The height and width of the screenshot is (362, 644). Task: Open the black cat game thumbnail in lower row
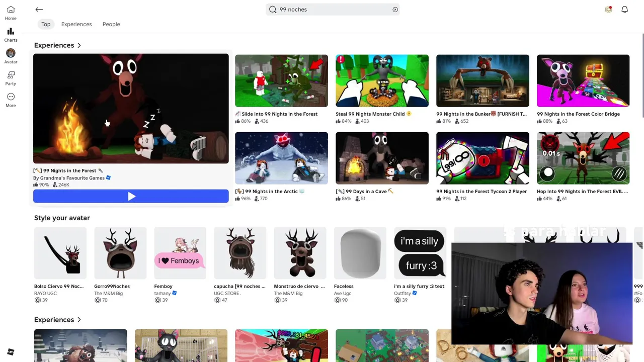(x=181, y=345)
